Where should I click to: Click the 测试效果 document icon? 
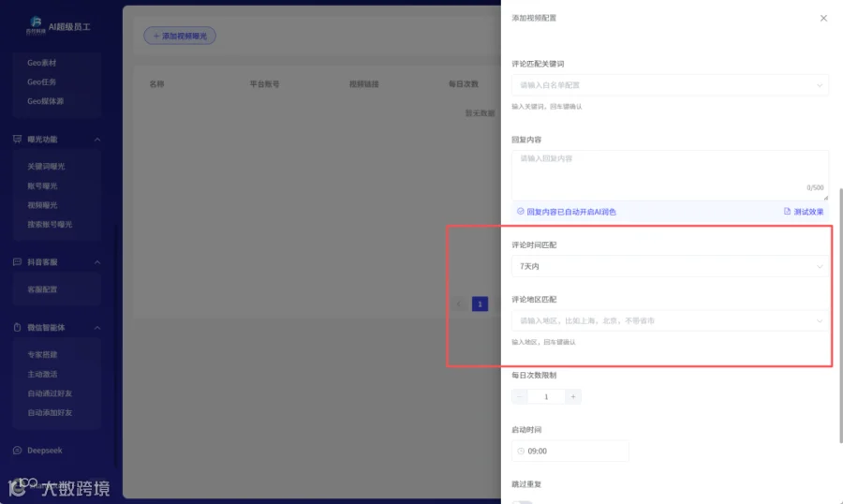pos(787,212)
